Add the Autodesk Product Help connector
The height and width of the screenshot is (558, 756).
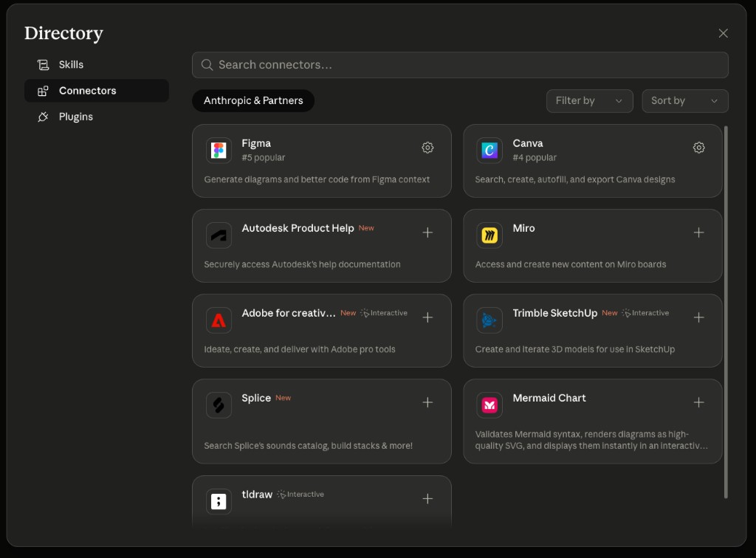coord(427,232)
